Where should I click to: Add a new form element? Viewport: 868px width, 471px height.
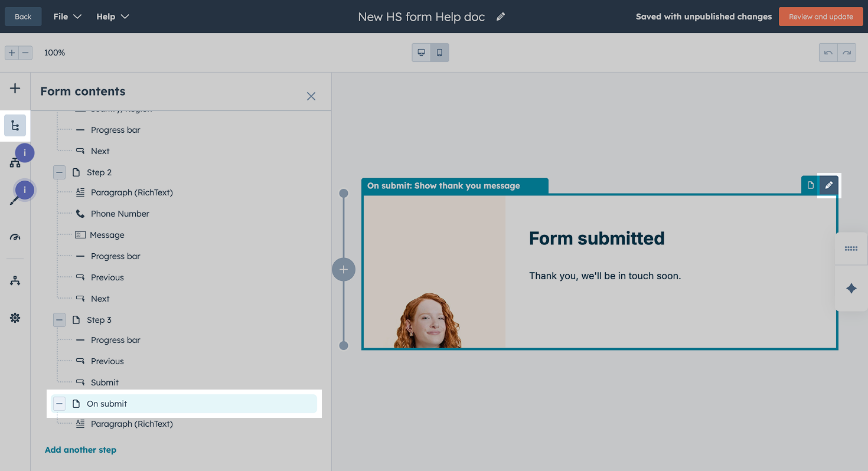[x=15, y=90]
